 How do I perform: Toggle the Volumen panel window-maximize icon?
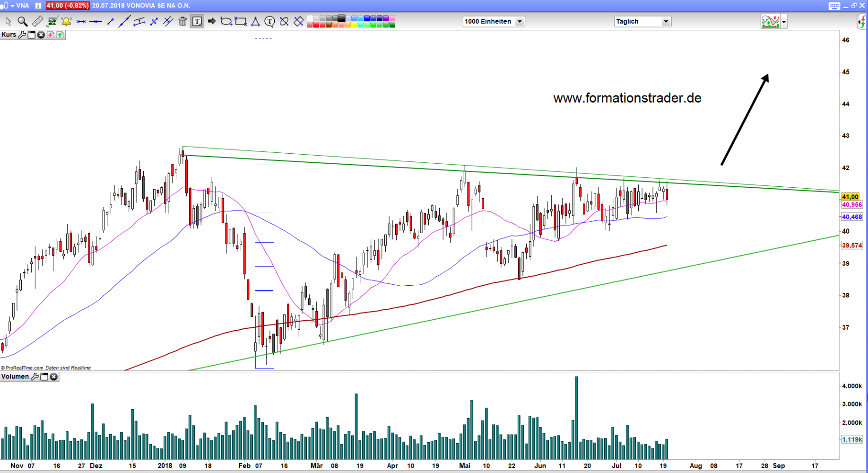[44, 377]
